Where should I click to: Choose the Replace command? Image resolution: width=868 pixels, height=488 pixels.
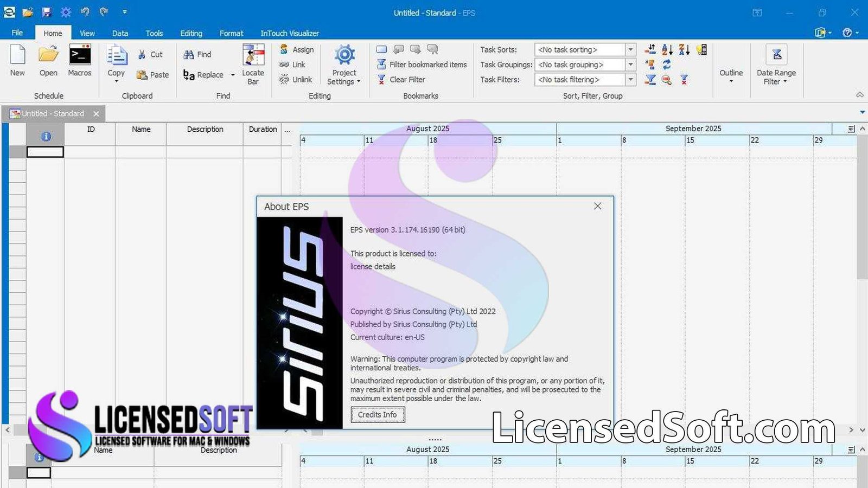[203, 75]
